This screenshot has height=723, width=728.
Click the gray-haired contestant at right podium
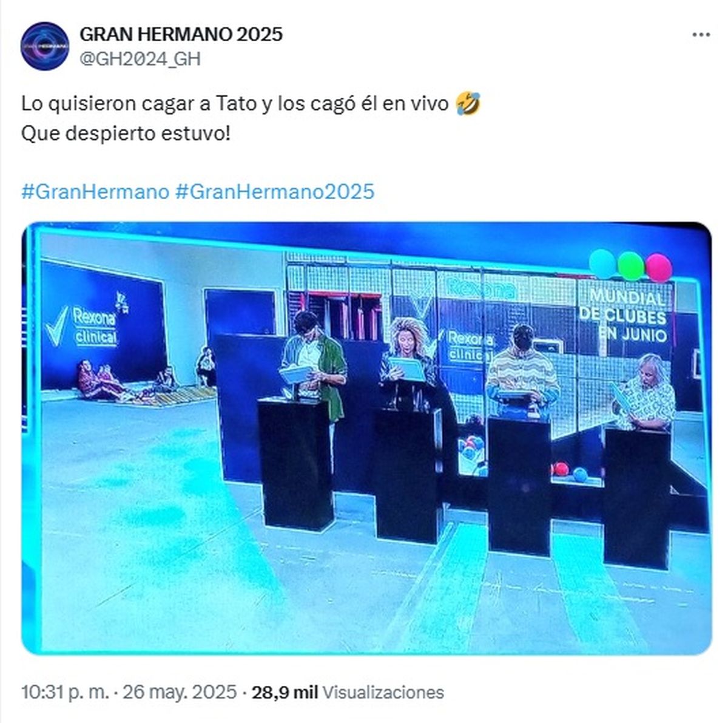point(645,392)
